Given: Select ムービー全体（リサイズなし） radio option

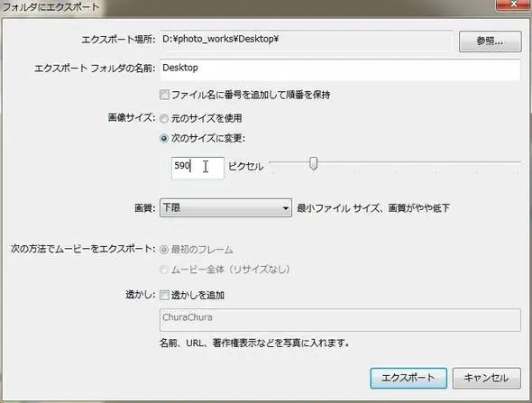Looking at the screenshot, I should coord(164,270).
